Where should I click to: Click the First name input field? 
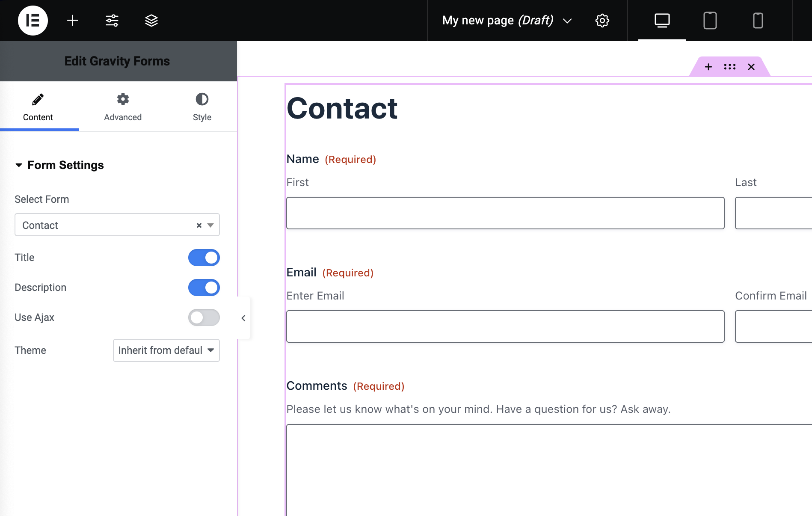tap(505, 213)
